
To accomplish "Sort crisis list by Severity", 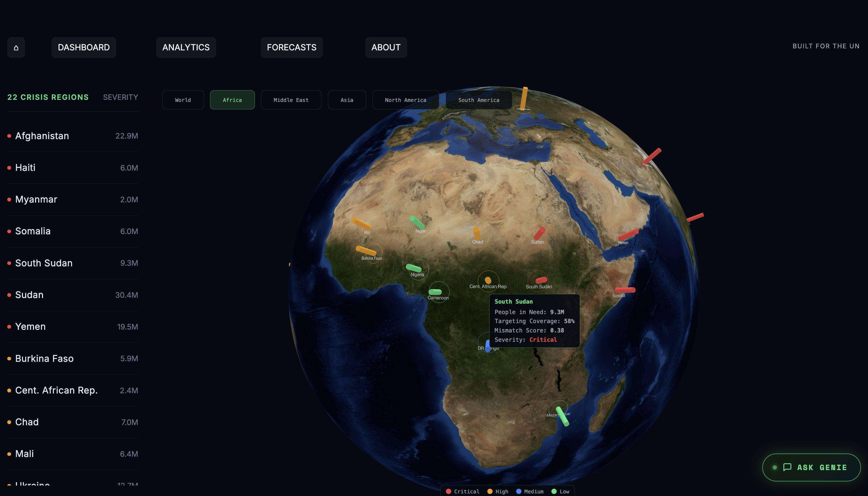I will tap(120, 97).
